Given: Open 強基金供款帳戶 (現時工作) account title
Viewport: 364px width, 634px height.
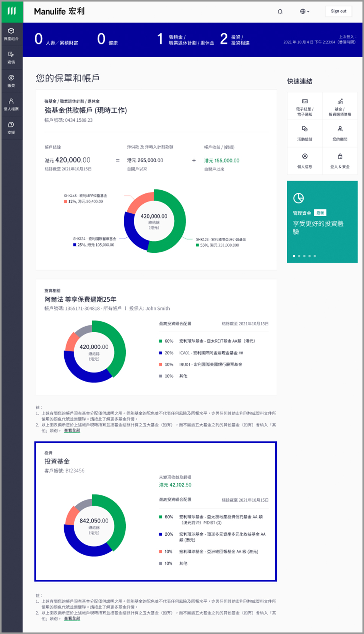Looking at the screenshot, I should pyautogui.click(x=86, y=110).
